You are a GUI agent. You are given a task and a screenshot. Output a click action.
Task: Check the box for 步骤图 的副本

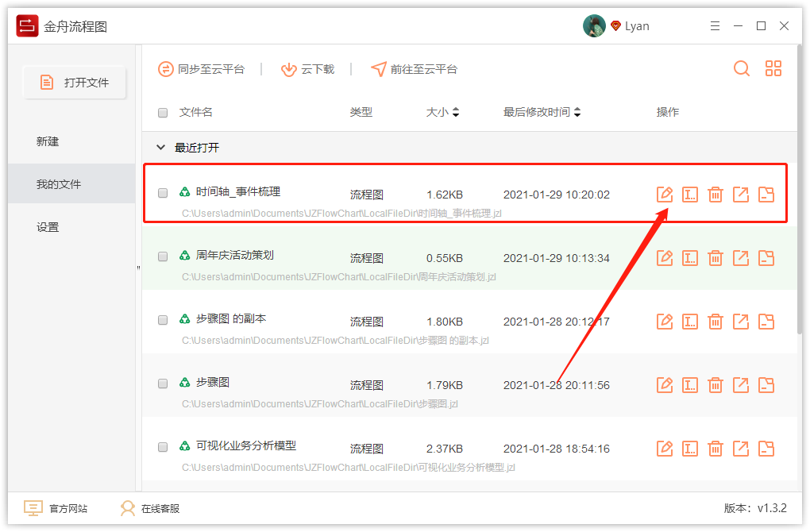pos(163,320)
